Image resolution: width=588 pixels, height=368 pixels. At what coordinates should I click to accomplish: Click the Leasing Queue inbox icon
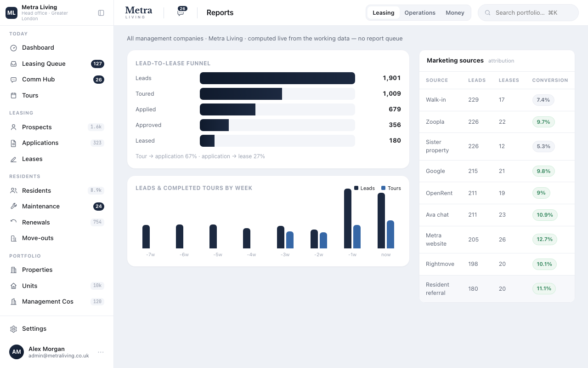13,64
